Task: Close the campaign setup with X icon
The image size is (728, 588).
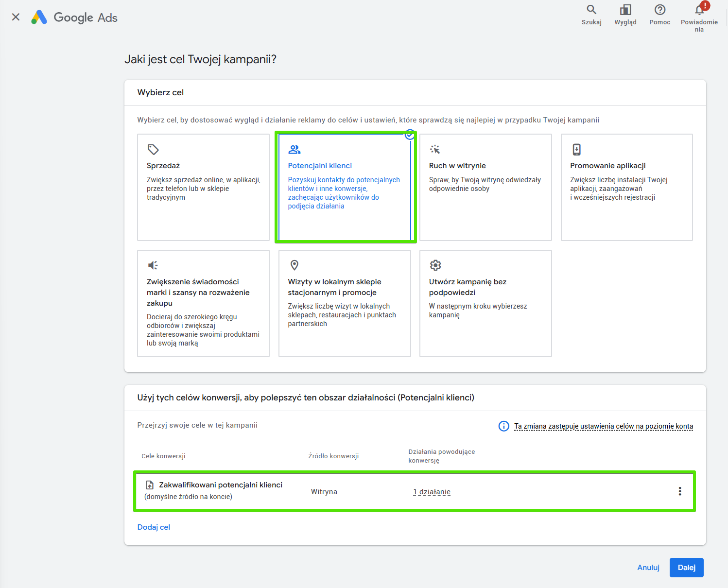Action: [x=16, y=17]
